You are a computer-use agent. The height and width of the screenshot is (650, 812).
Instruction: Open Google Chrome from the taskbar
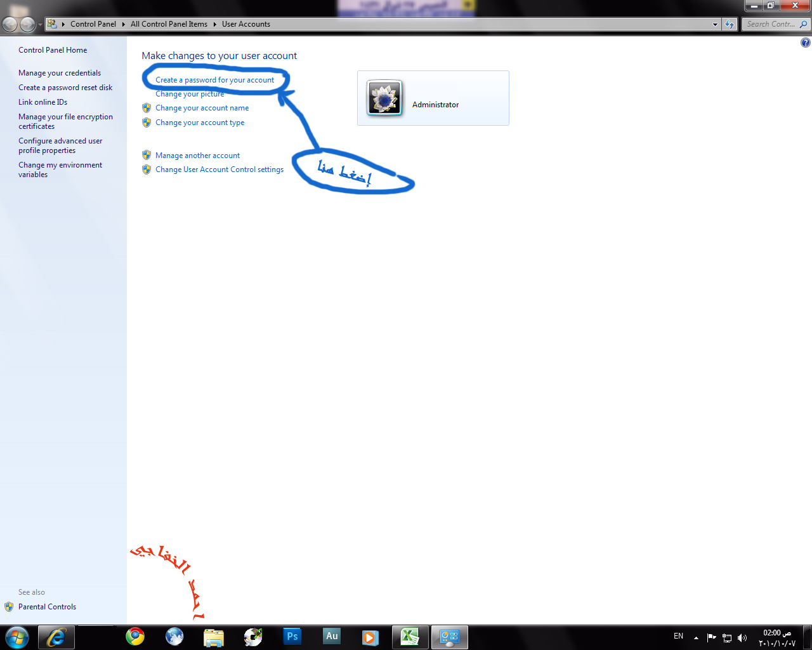(x=135, y=637)
